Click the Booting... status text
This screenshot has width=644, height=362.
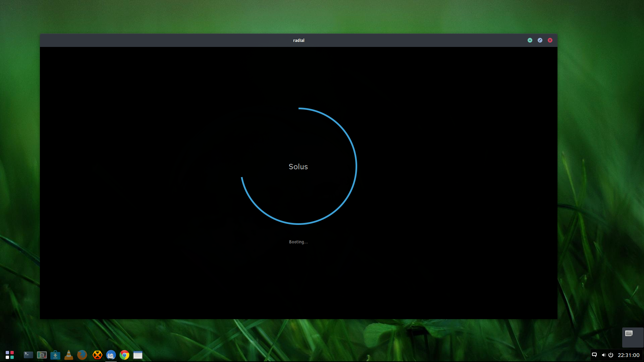point(298,242)
